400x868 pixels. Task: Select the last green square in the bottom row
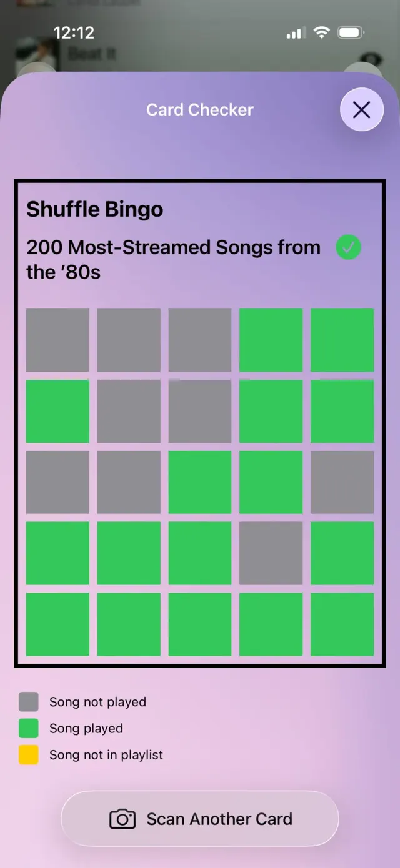tap(342, 624)
